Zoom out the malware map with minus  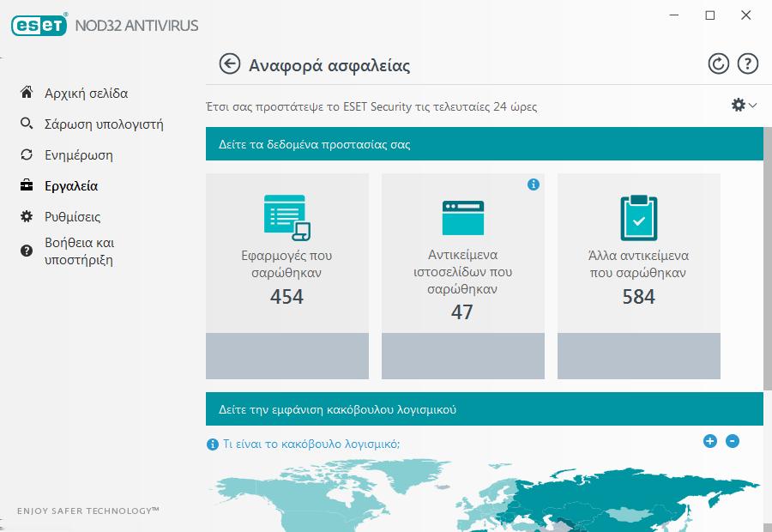pyautogui.click(x=733, y=441)
